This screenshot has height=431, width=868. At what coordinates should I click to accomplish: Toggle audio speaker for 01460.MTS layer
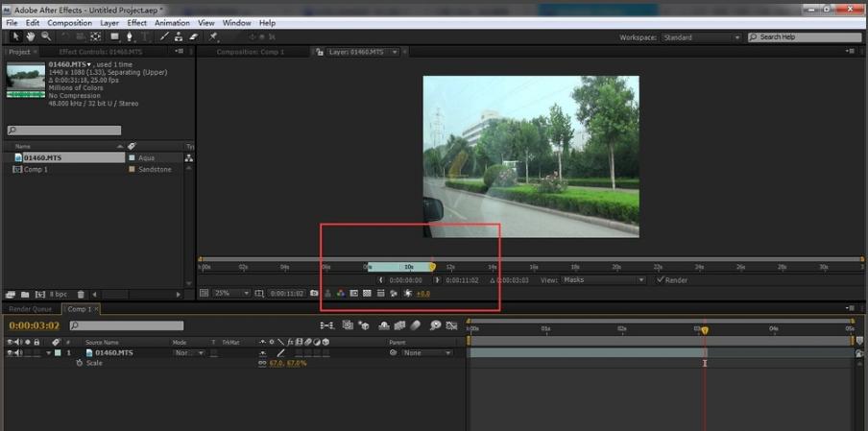[19, 352]
